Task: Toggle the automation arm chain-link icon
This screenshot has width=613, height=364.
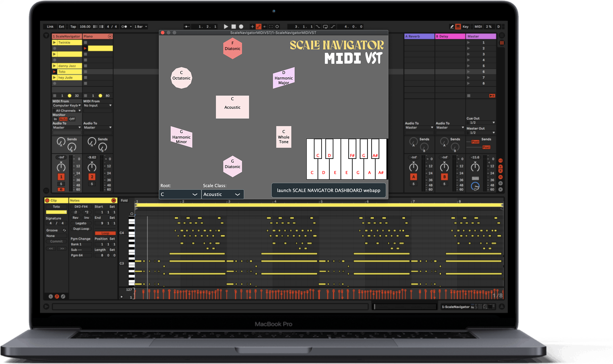Action: (x=258, y=27)
